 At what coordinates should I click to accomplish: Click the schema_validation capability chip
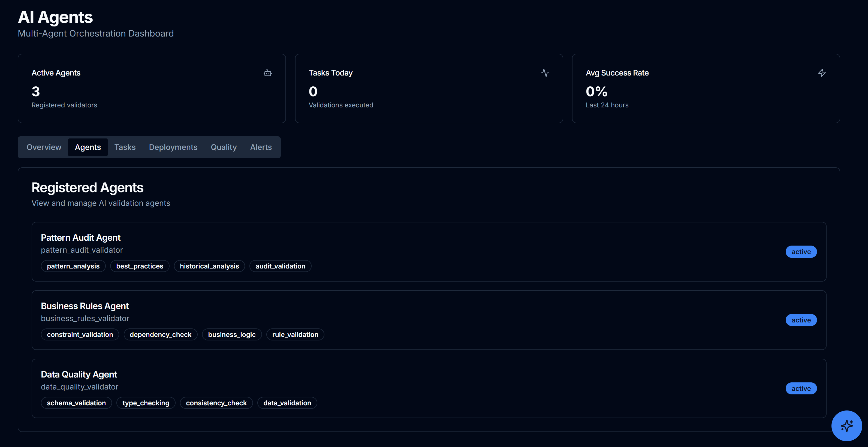point(76,403)
